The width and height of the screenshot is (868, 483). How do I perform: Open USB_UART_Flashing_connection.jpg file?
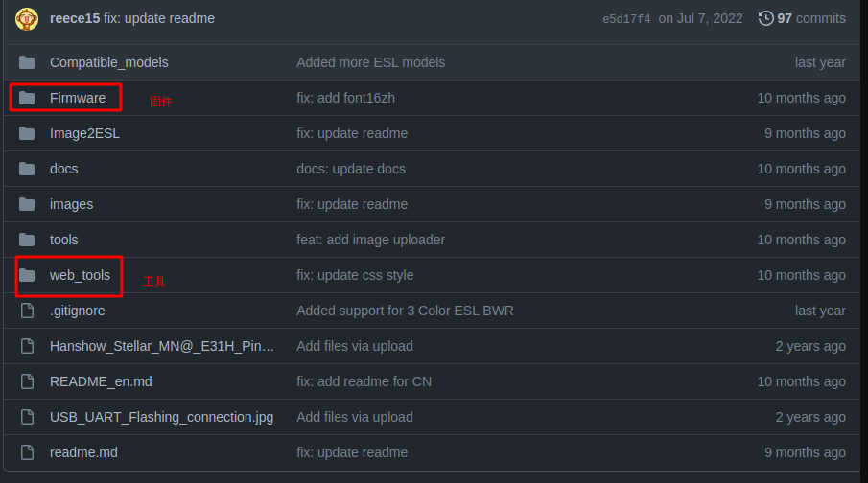[161, 417]
